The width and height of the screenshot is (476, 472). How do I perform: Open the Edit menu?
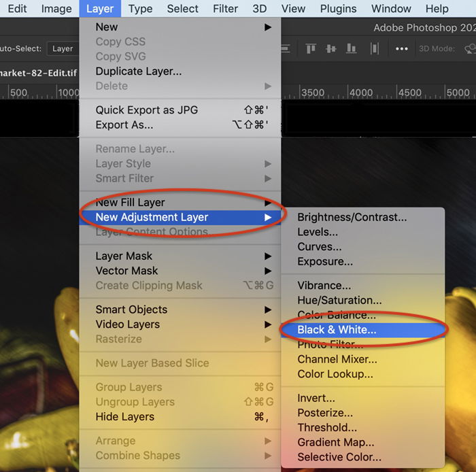click(17, 9)
